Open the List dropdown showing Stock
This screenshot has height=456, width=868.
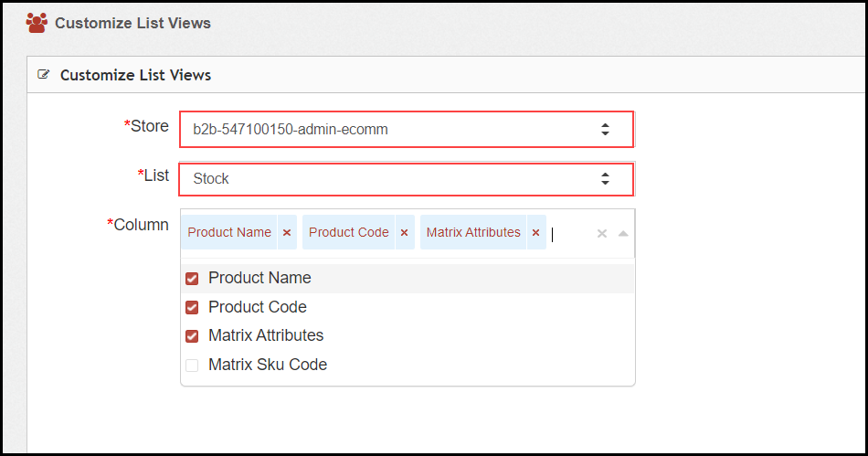pyautogui.click(x=407, y=179)
